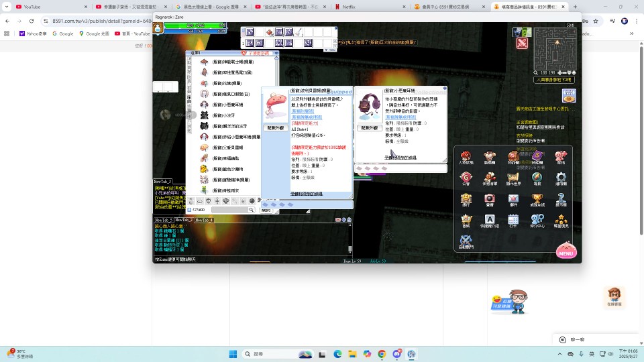644x362 pixels.
Task: Click 配戴外觀 button under devil headphones
Action: point(368,127)
